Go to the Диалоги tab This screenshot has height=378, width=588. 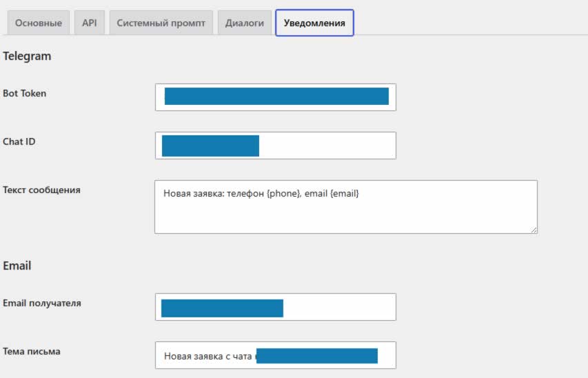click(245, 23)
